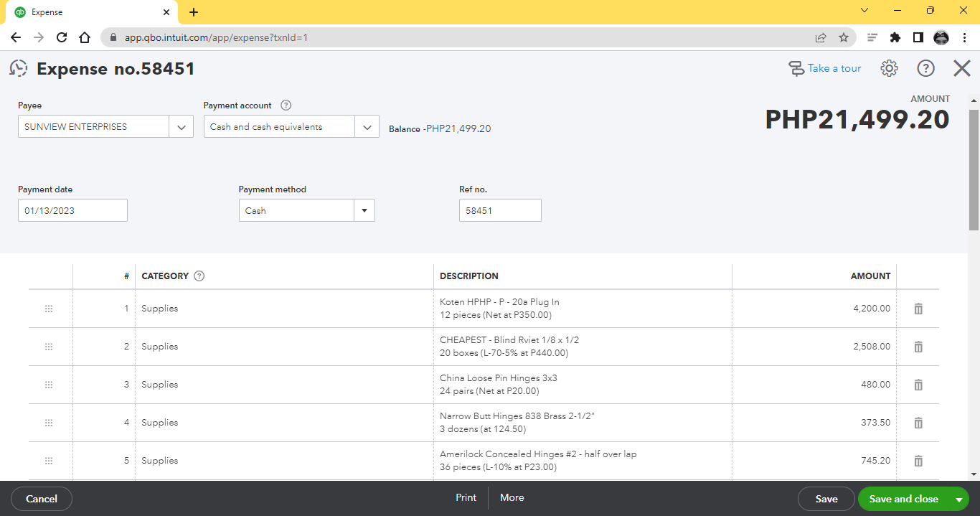Open the More menu
Viewport: 980px width, 516px height.
[512, 498]
